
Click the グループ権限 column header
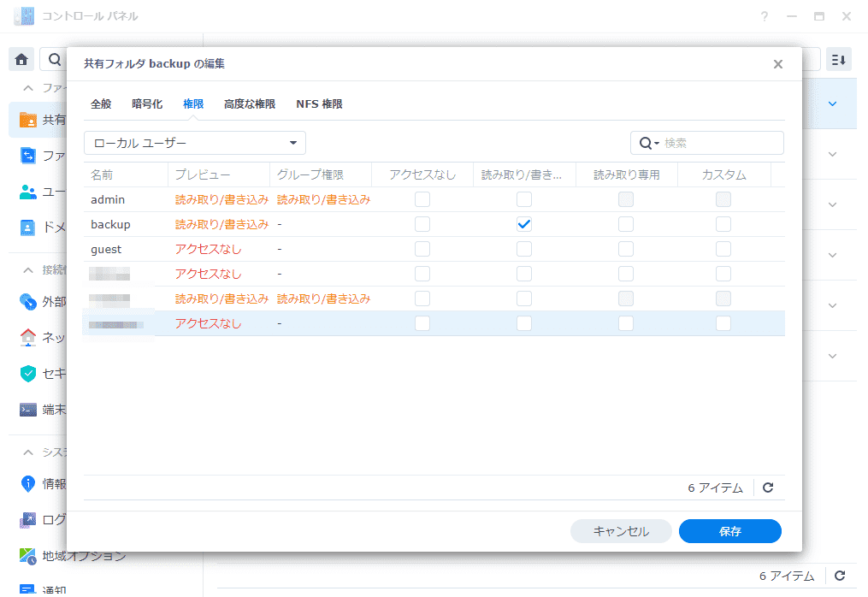point(321,175)
